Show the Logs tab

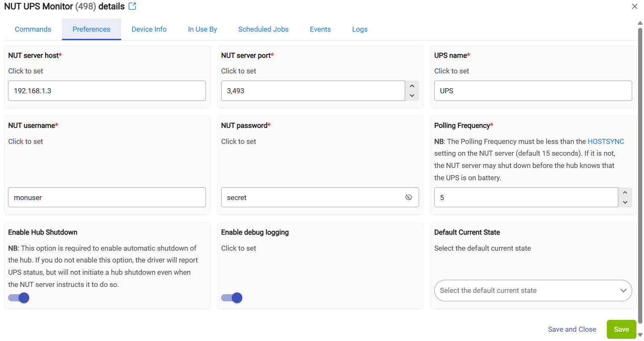pyautogui.click(x=360, y=29)
